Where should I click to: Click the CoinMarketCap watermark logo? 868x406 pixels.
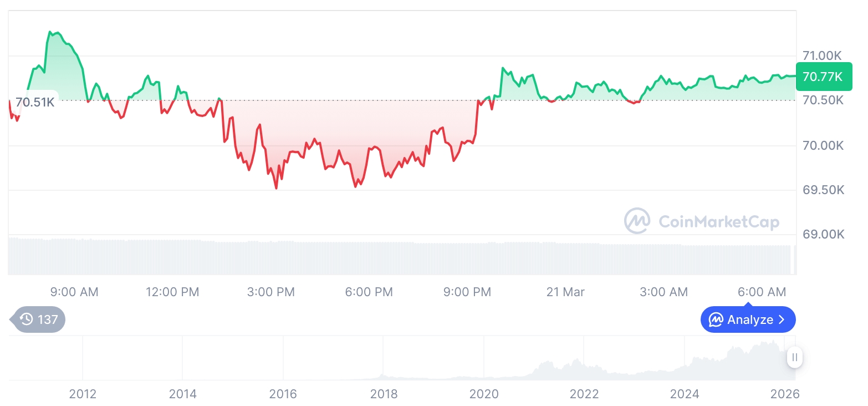click(637, 221)
